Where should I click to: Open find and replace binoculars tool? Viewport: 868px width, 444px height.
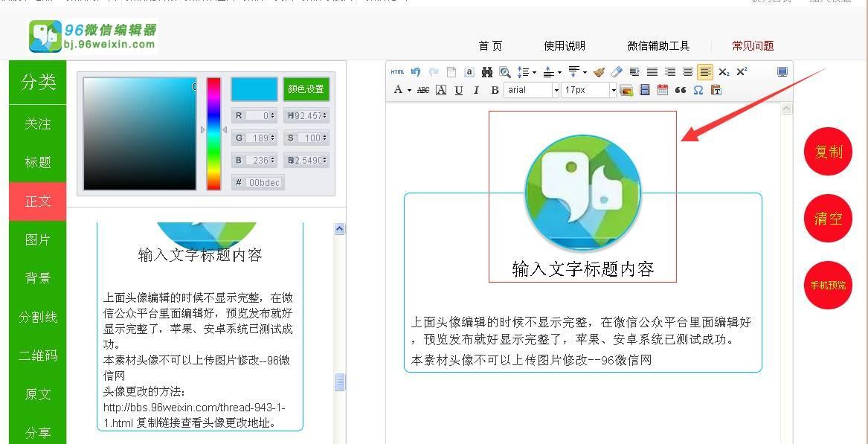pos(486,72)
